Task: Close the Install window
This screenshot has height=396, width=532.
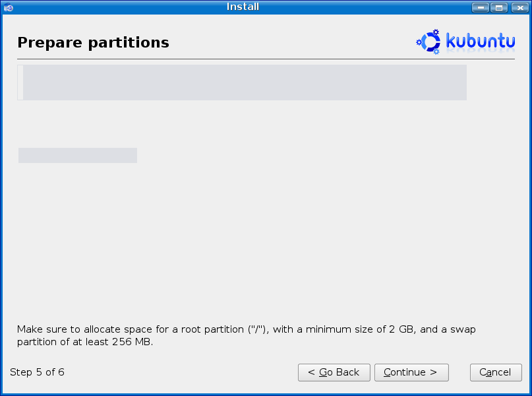Action: [x=517, y=7]
